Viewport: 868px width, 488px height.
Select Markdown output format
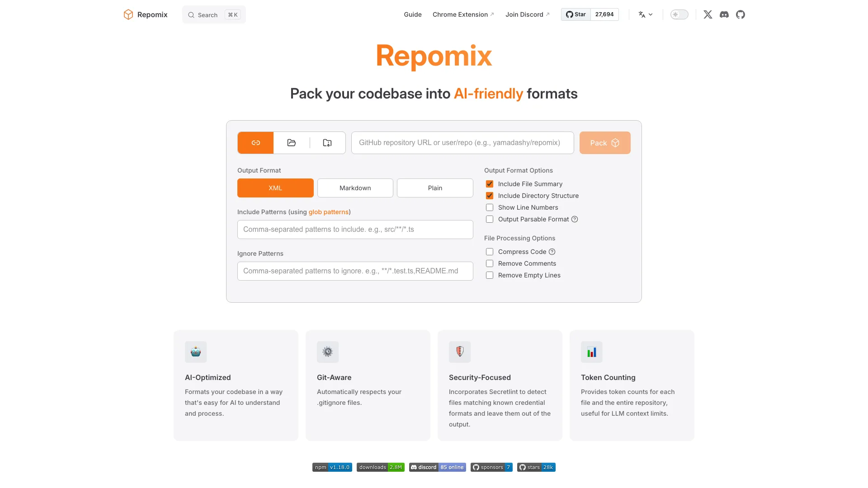[x=355, y=188]
